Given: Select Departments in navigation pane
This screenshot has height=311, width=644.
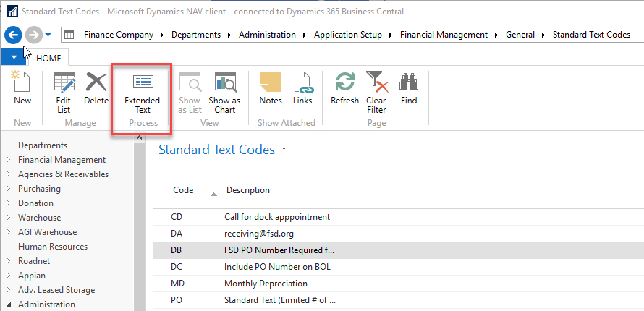Looking at the screenshot, I should tap(43, 145).
